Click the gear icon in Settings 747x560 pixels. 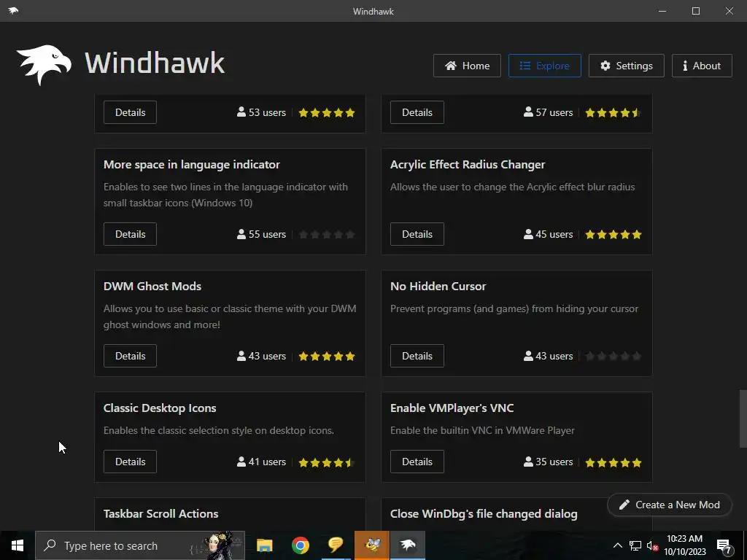tap(605, 66)
